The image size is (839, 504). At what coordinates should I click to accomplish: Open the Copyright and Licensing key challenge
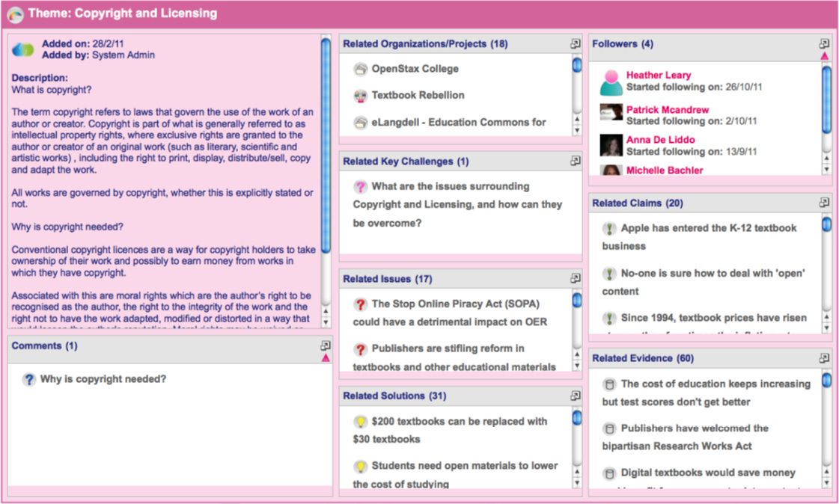coord(457,205)
